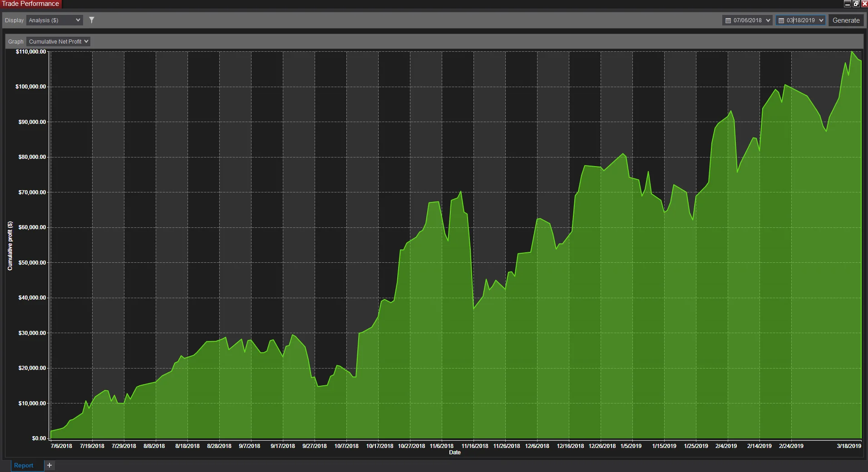Click the 3/18/2019 date label
This screenshot has height=472, width=868.
849,446
